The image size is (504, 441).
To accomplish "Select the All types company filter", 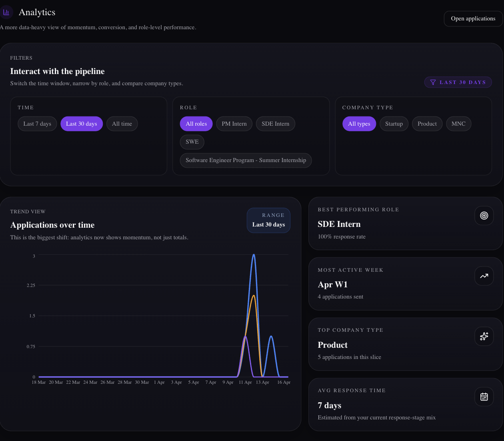I will [x=359, y=124].
